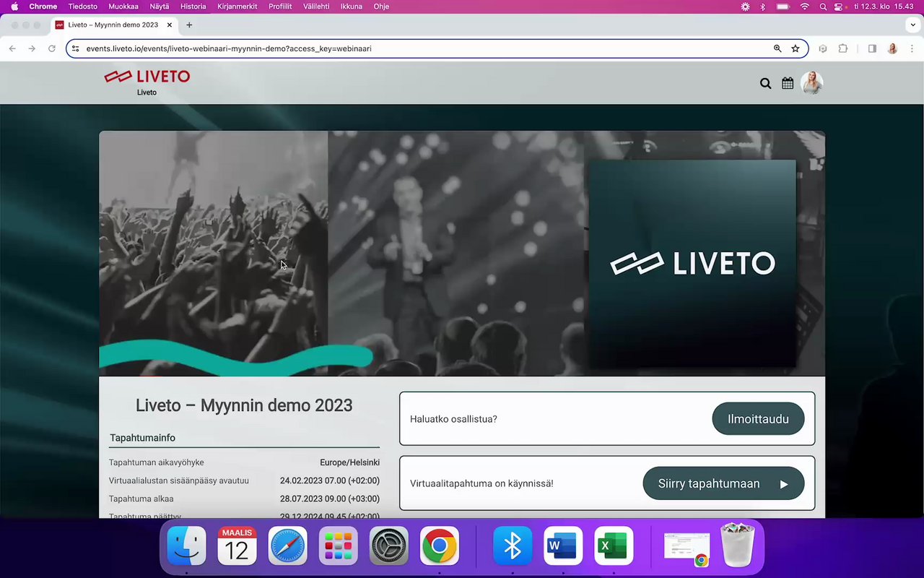924x578 pixels.
Task: Click the 28.07.2023 09.00 start time value
Action: (330, 499)
